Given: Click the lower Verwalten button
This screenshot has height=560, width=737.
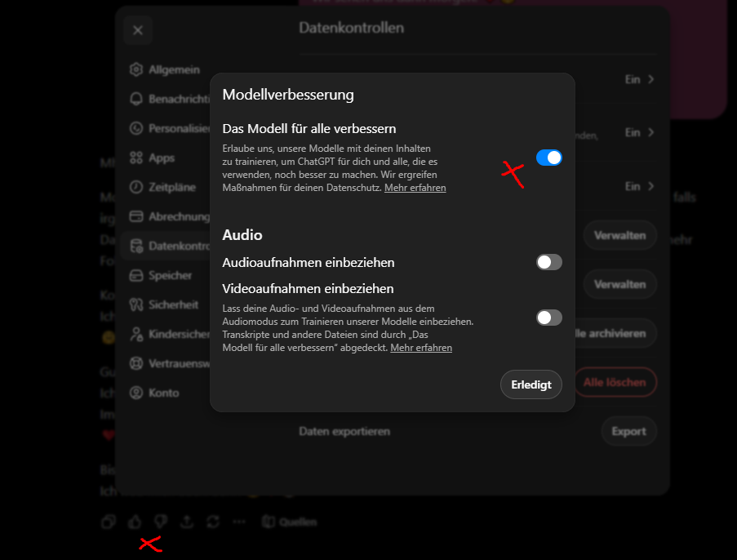Looking at the screenshot, I should coord(619,284).
